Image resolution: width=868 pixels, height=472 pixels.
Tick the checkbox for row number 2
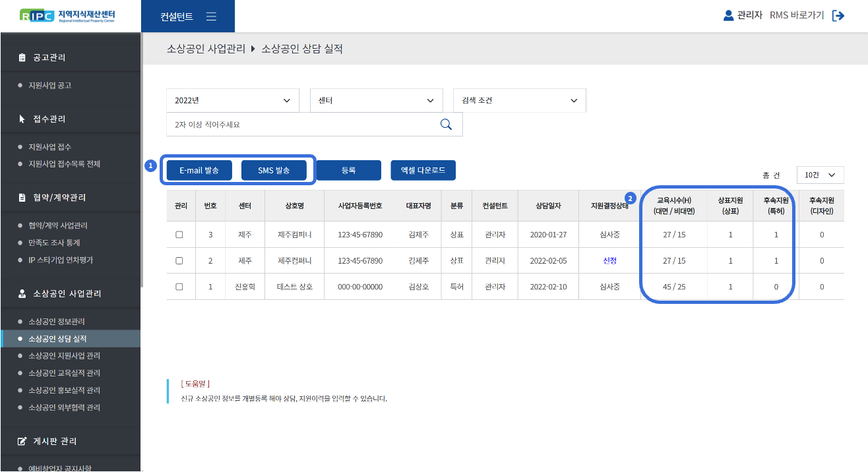tap(179, 261)
